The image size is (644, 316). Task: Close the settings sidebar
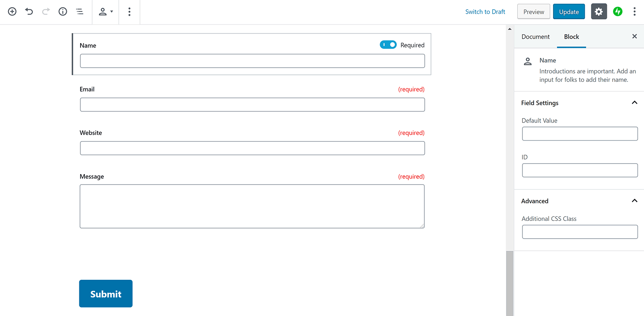click(x=634, y=36)
